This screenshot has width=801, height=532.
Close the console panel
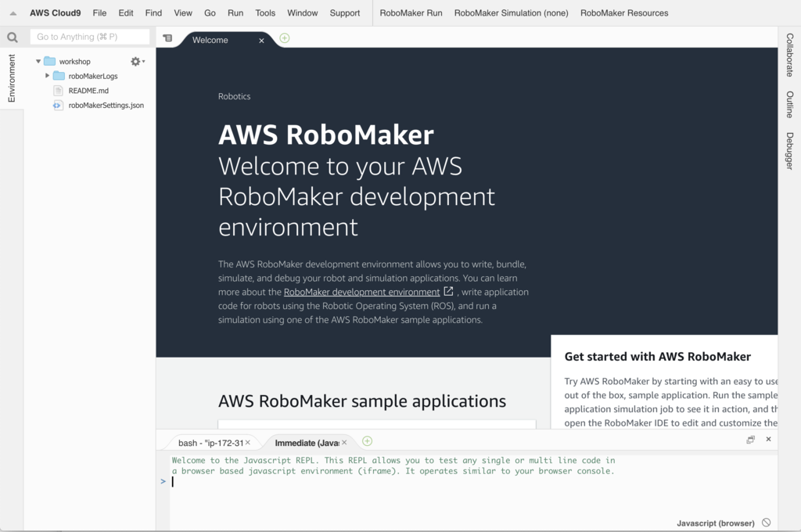pos(768,440)
